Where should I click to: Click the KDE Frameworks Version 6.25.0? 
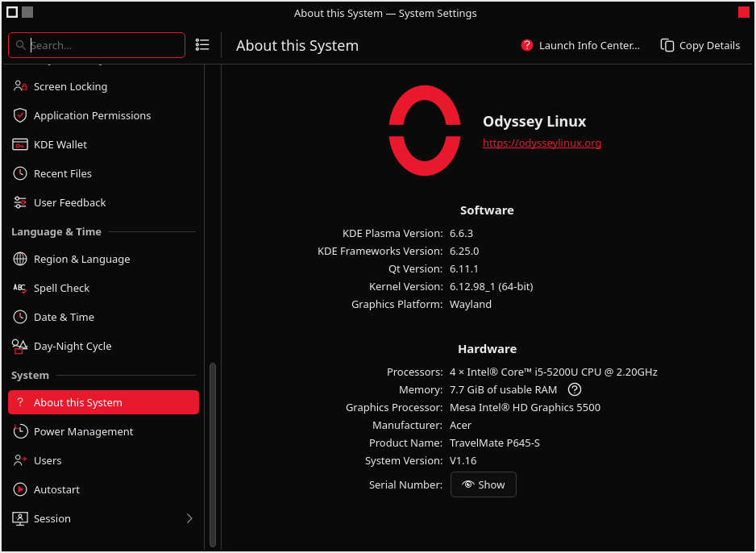tap(464, 252)
